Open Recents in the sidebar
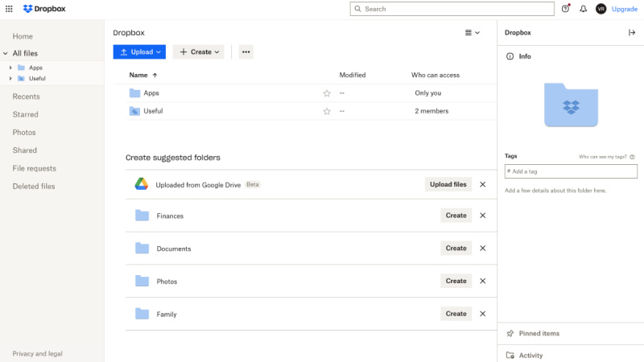 pos(26,97)
